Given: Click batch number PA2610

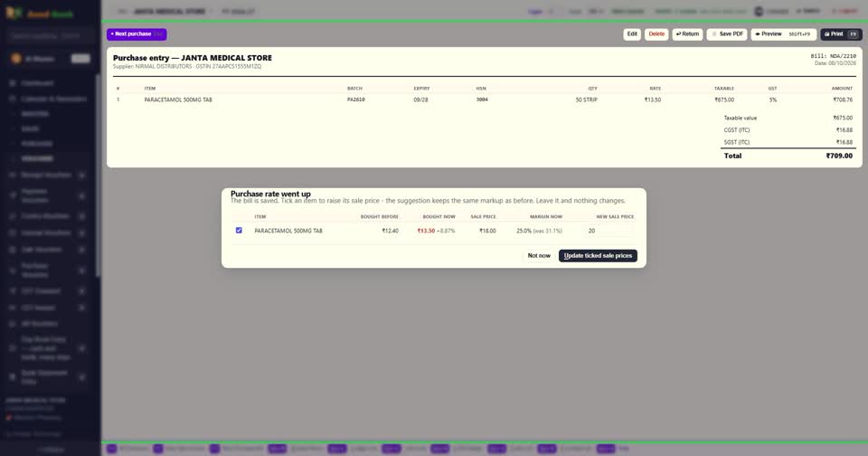Looking at the screenshot, I should [356, 100].
